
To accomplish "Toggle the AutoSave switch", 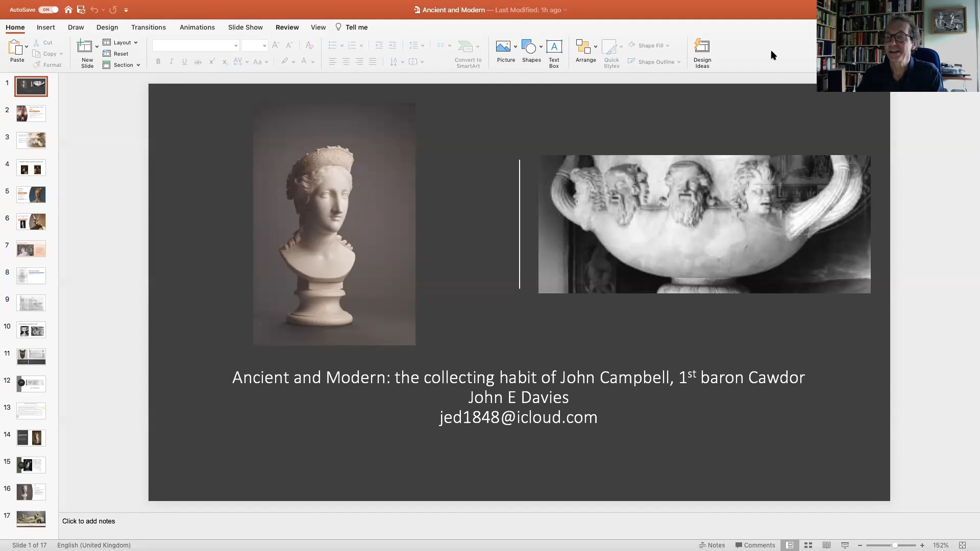I will coord(48,10).
